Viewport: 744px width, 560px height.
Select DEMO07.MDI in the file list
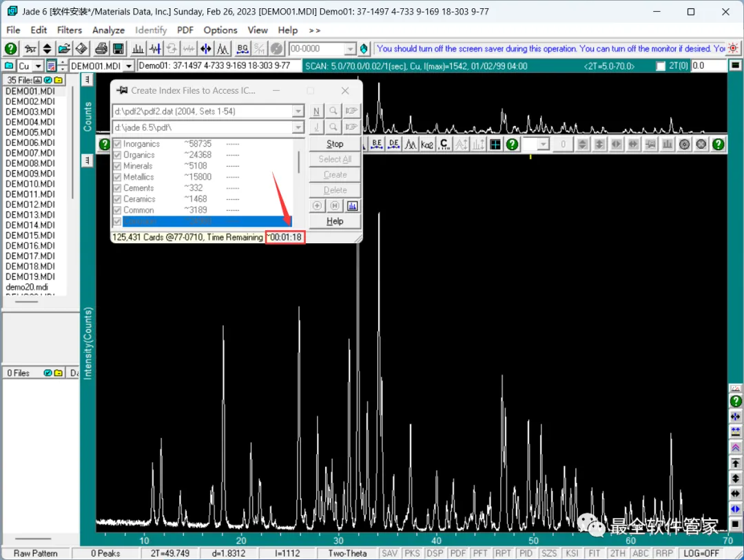[30, 153]
